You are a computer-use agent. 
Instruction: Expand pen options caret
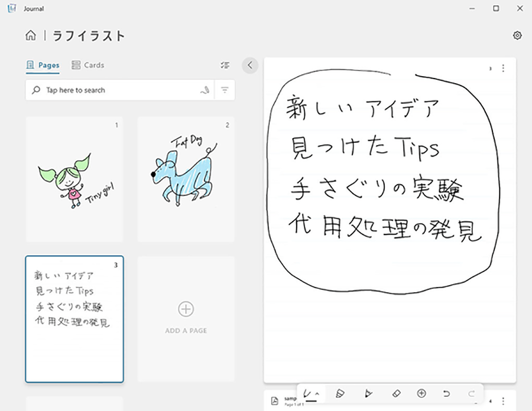coord(317,394)
